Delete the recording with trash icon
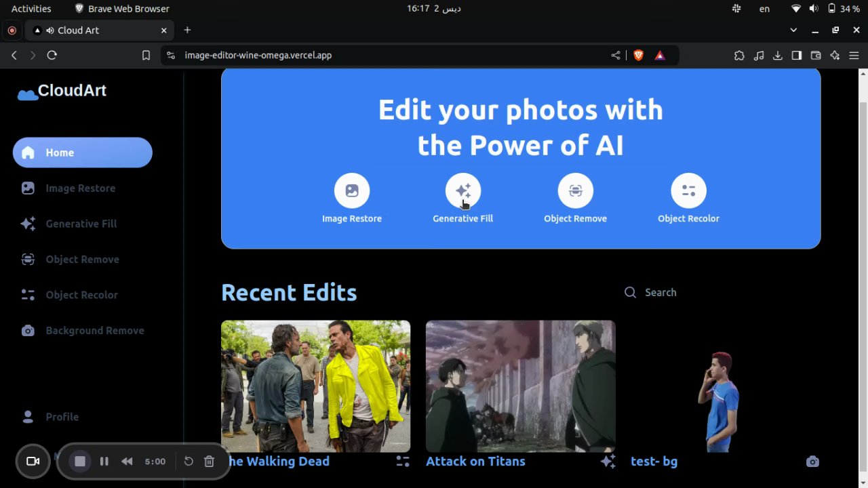Screen dimensions: 868x488 pyautogui.click(x=209, y=461)
